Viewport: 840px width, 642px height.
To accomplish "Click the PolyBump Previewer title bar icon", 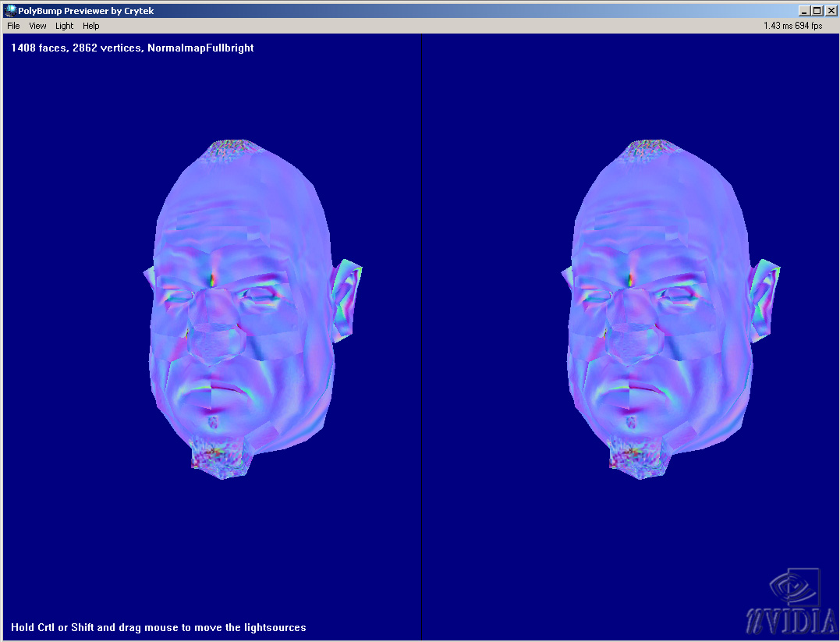I will 10,10.
